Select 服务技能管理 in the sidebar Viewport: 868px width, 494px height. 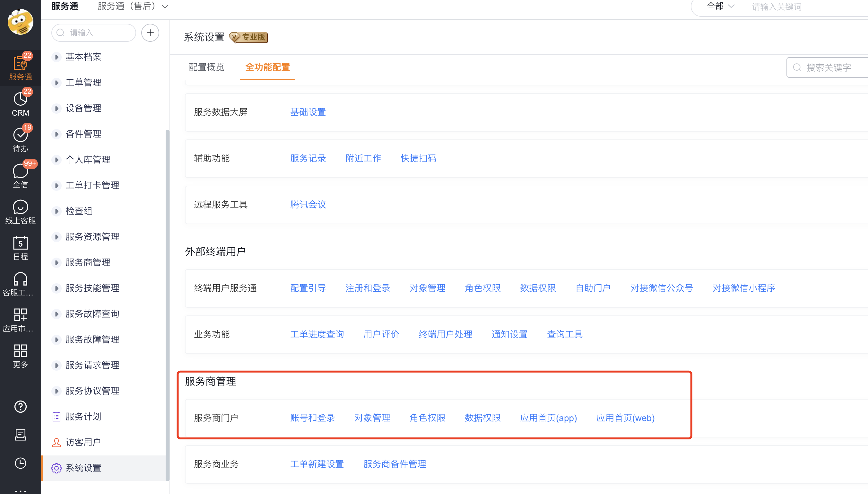[x=92, y=288]
